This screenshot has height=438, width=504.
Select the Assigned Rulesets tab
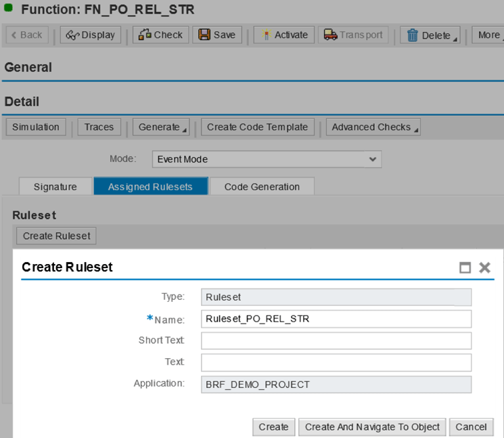click(150, 187)
